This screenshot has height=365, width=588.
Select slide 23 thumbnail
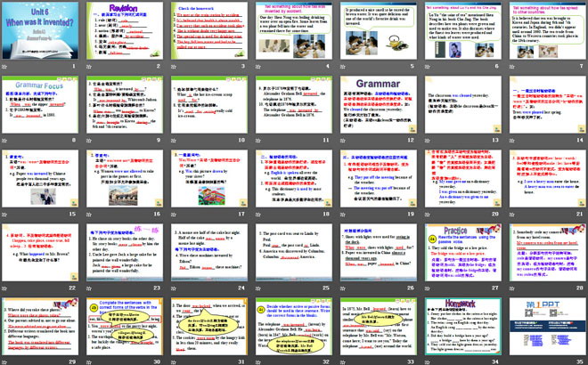[x=125, y=252]
